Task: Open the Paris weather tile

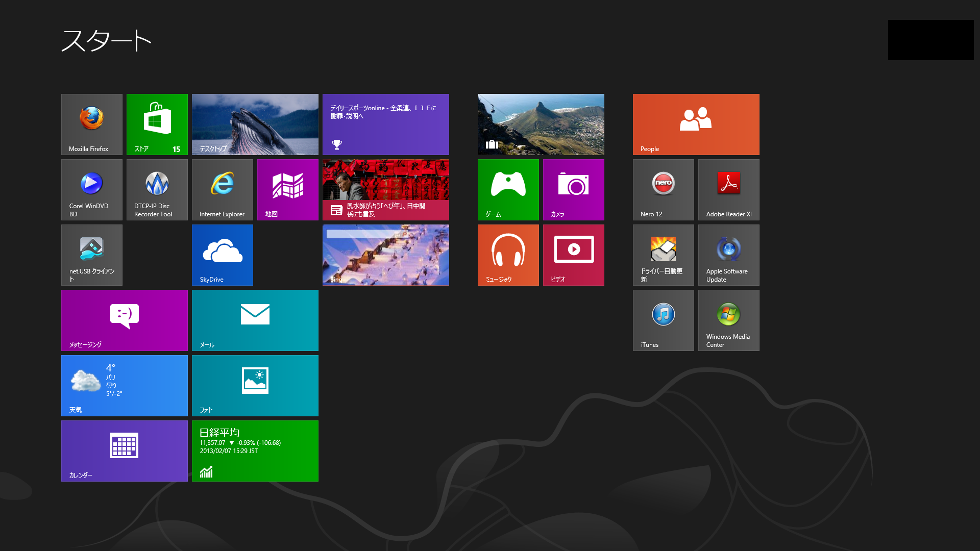Action: pyautogui.click(x=125, y=385)
